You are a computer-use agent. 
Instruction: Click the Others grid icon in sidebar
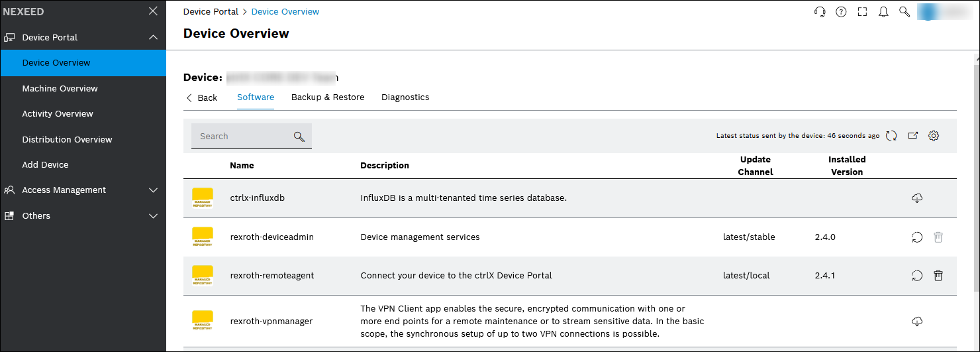9,216
